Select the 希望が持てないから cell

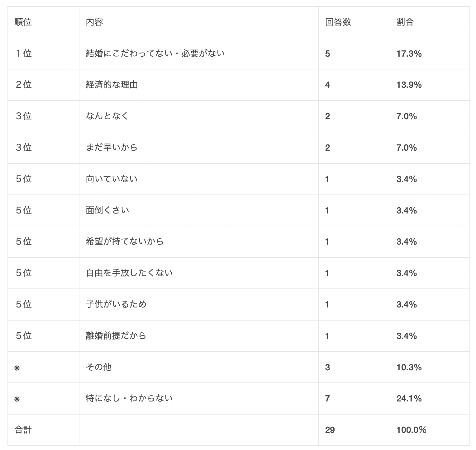click(125, 241)
